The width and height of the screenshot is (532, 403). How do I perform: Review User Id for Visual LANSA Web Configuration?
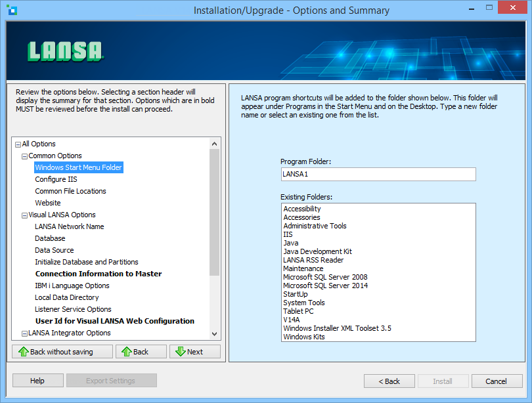tap(115, 321)
